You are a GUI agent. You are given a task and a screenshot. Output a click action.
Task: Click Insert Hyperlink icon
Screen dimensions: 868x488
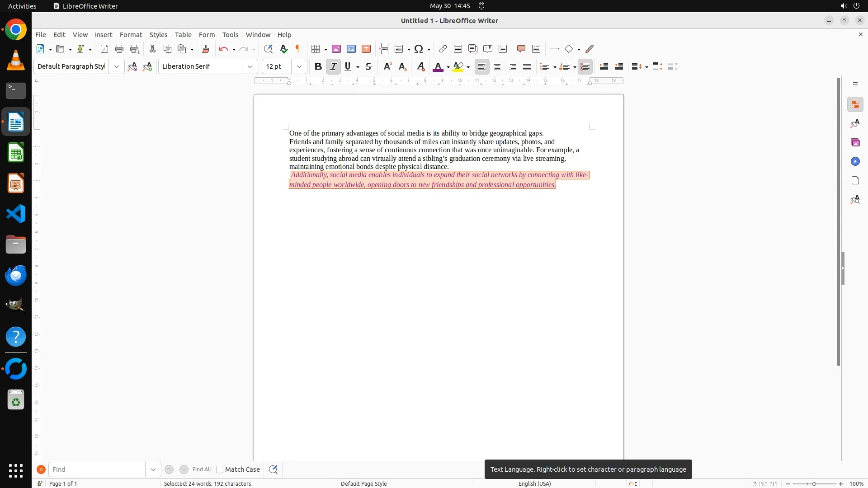click(443, 49)
